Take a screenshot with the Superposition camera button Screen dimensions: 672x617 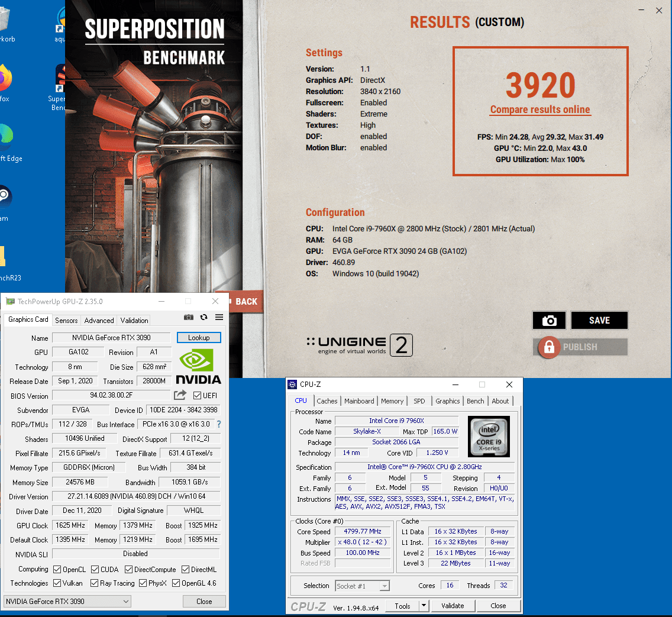[549, 321]
